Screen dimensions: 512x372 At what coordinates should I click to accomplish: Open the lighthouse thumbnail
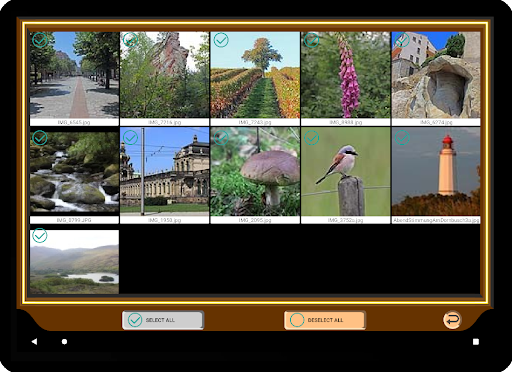click(x=436, y=172)
